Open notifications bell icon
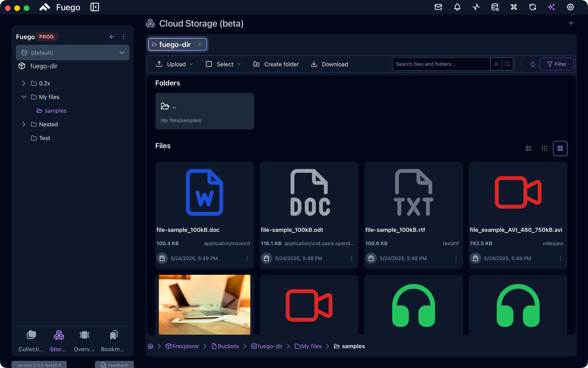This screenshot has width=588, height=368. click(457, 7)
